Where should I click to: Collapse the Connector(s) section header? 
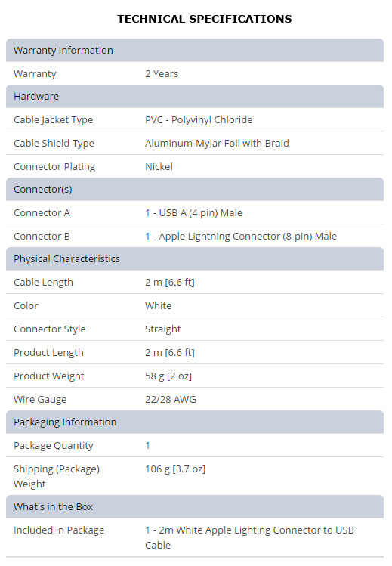[195, 189]
